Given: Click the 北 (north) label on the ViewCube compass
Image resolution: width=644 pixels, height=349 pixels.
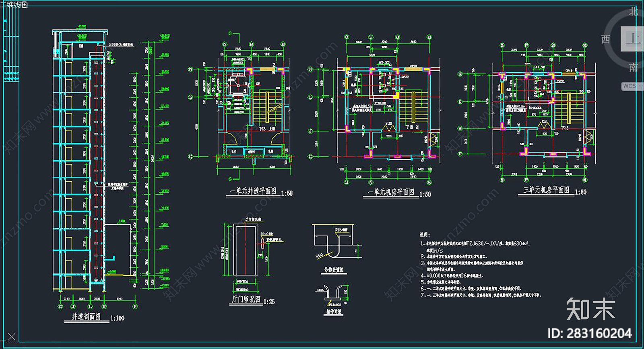Looking at the screenshot, I should (634, 11).
